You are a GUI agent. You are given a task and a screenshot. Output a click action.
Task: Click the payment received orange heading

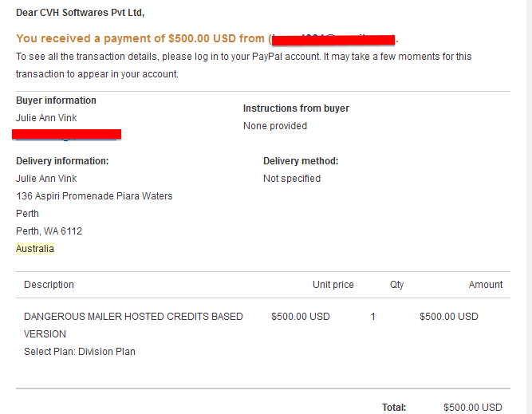coord(207,38)
